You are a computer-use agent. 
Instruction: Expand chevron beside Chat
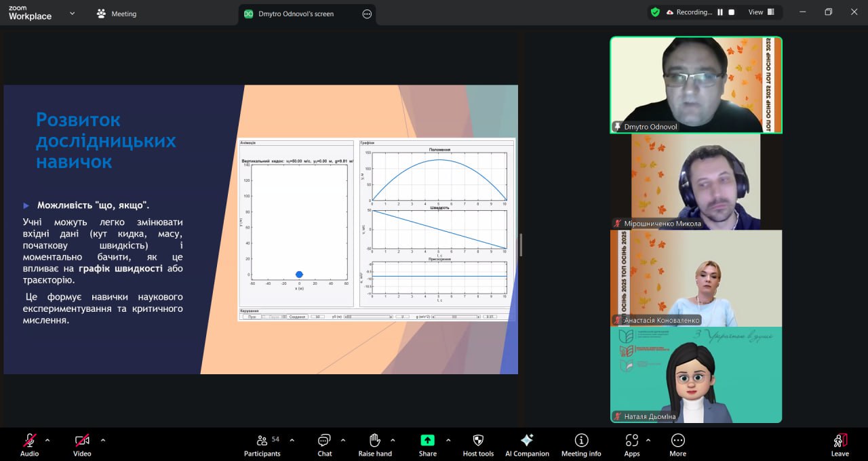coord(342,440)
